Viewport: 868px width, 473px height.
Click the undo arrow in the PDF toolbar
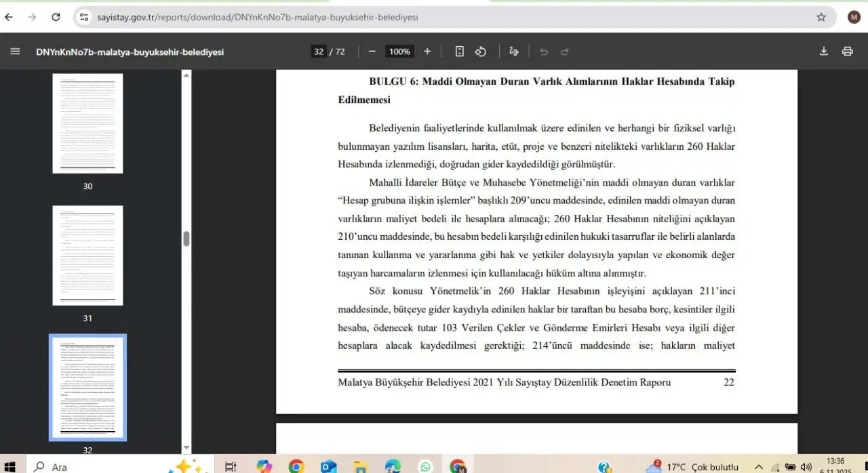point(543,52)
